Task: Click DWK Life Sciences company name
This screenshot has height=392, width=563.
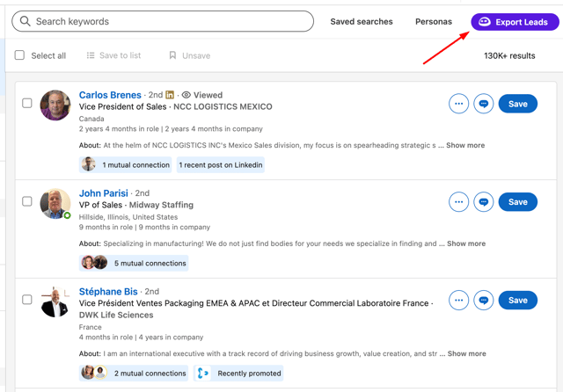Action: [116, 315]
